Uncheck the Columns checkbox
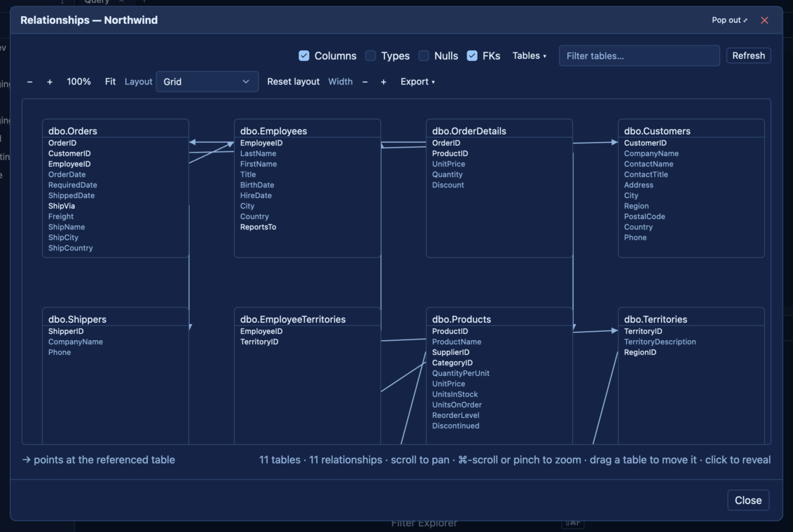Image resolution: width=793 pixels, height=532 pixels. (304, 55)
